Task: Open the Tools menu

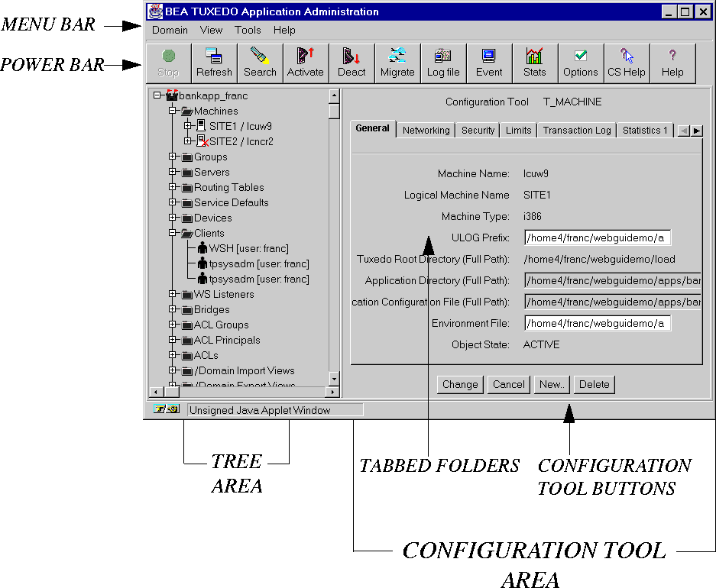Action: [248, 30]
